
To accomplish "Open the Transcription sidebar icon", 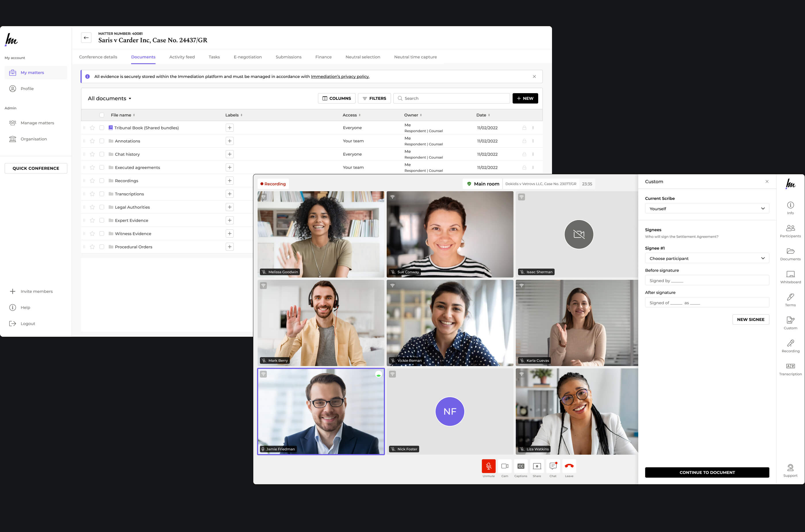I will [x=790, y=366].
